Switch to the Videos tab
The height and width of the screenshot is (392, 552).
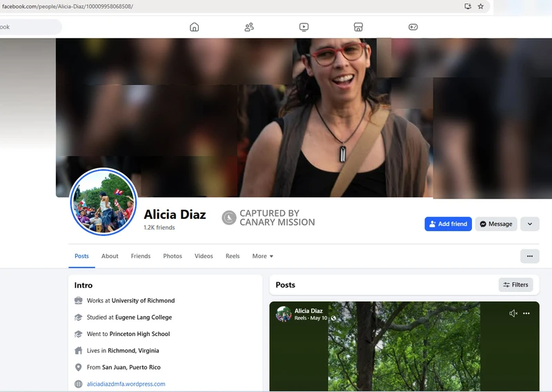(x=204, y=256)
